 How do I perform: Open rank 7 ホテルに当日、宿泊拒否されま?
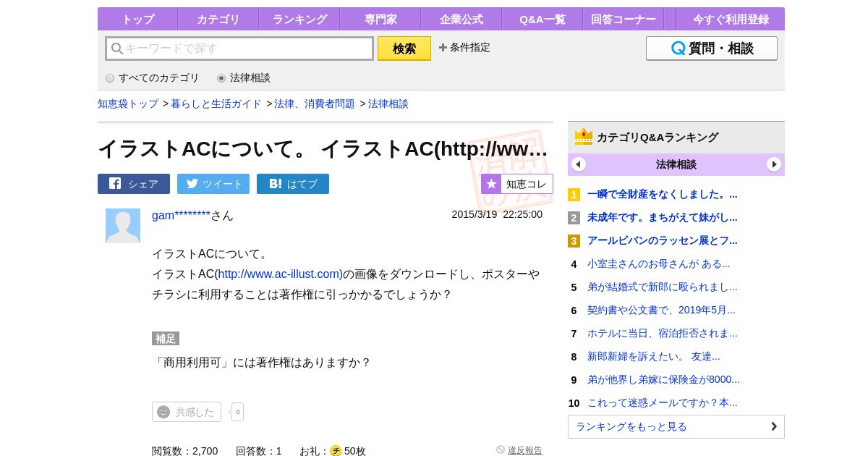(x=663, y=333)
